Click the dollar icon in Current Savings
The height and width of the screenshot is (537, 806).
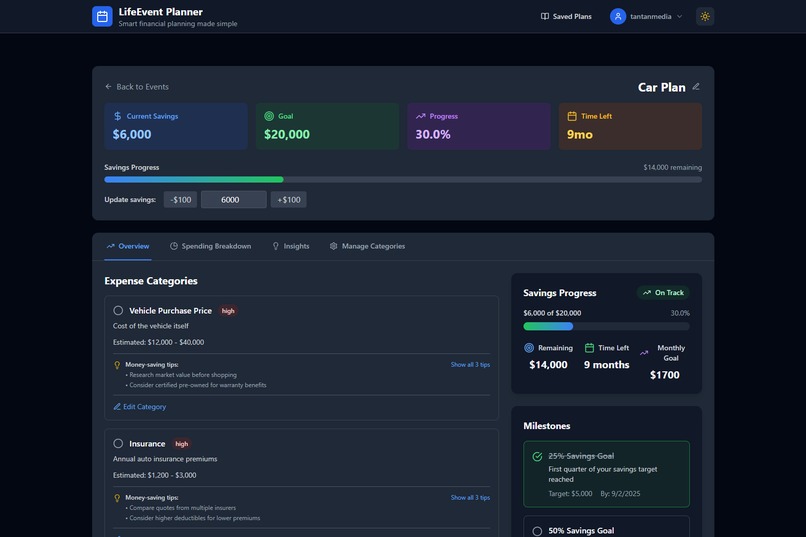point(118,116)
